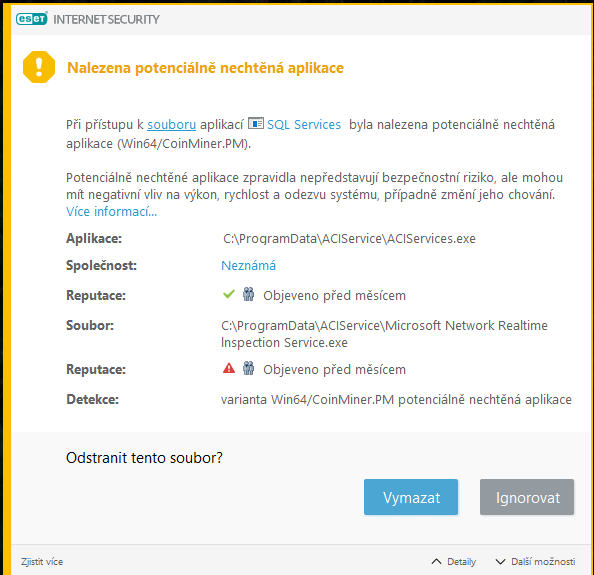594x575 pixels.
Task: Open the souboru hyperlink
Action: coord(172,125)
